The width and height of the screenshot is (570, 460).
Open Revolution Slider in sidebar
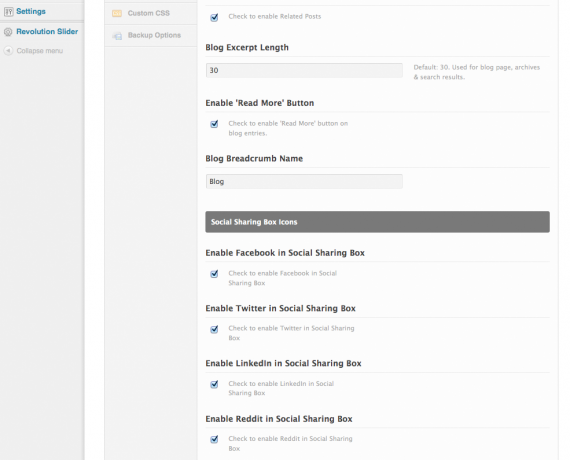[47, 32]
